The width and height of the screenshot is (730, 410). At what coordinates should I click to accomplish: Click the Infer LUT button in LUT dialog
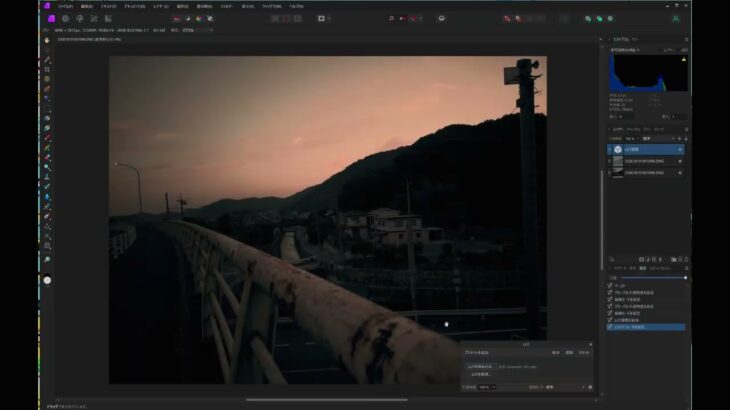click(480, 374)
